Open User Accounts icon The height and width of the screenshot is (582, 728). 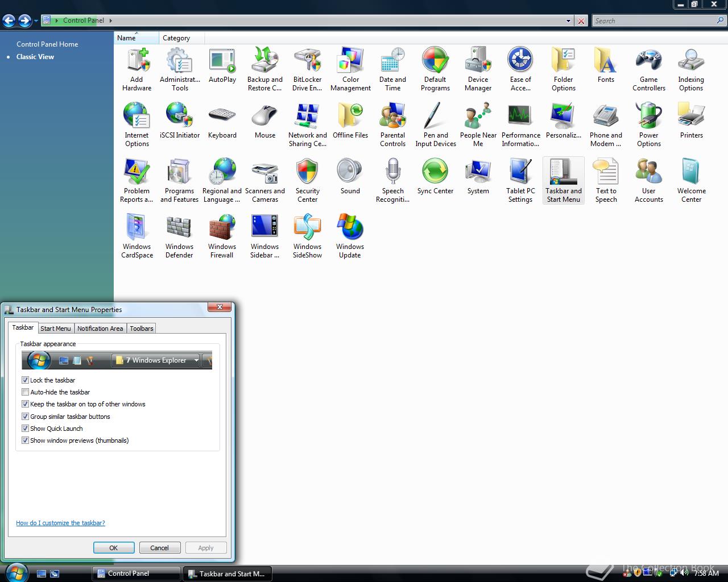(x=649, y=181)
